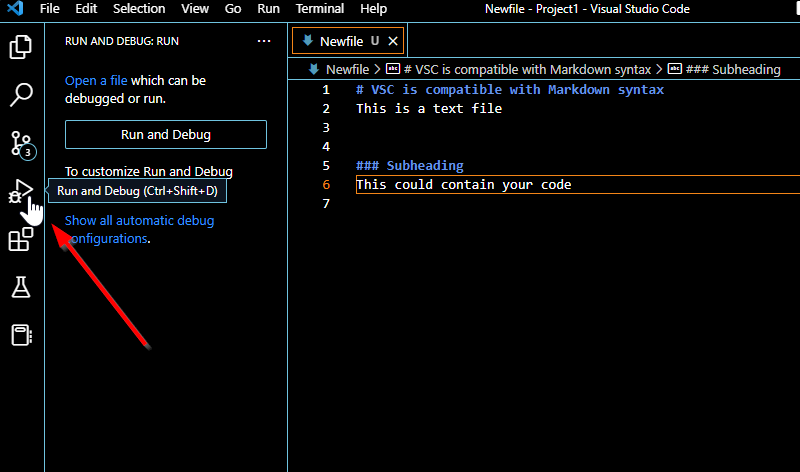
Task: Click the VS Code logo in the title bar
Action: [15, 9]
